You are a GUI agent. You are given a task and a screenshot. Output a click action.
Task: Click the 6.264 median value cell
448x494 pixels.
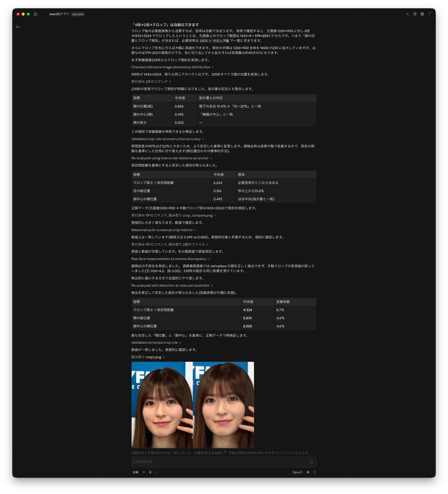coord(224,183)
